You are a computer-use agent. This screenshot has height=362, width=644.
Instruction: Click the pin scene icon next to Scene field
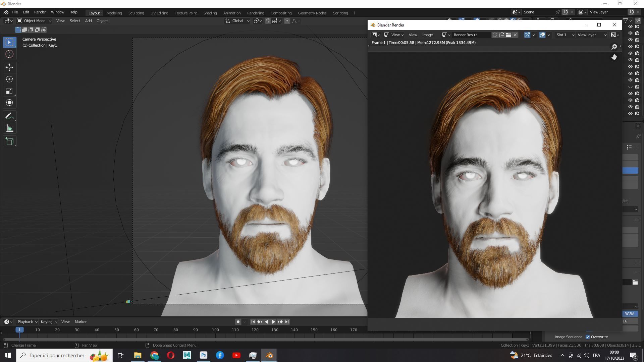557,12
